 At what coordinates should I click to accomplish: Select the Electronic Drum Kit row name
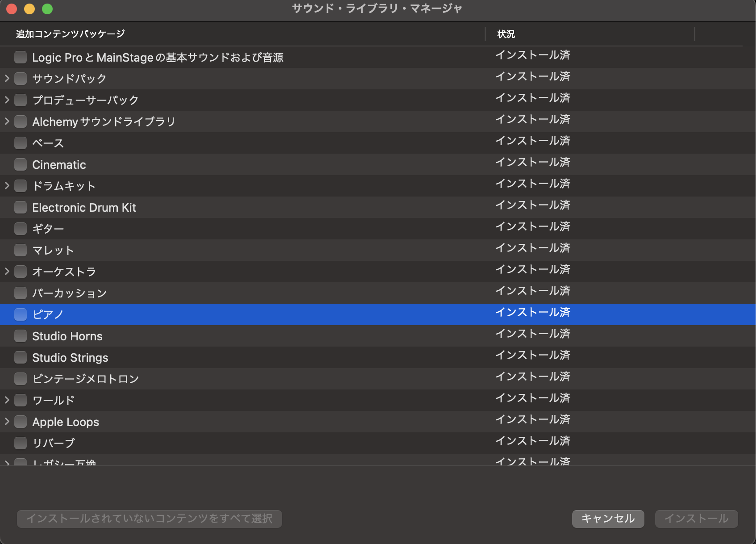tap(84, 208)
